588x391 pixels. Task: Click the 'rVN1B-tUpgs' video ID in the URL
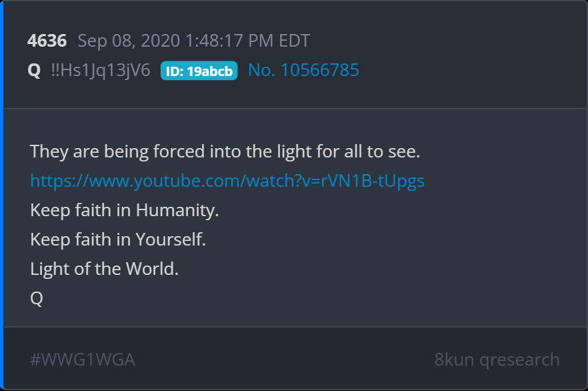(x=373, y=181)
